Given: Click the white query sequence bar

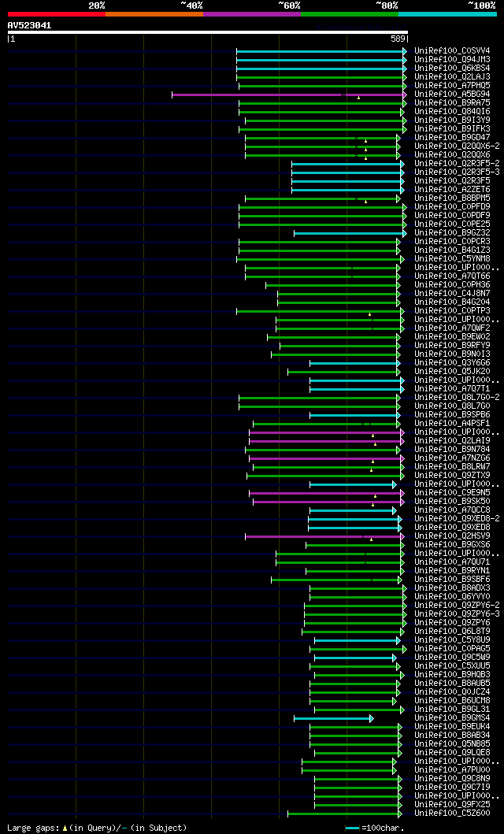Looking at the screenshot, I should (208, 32).
